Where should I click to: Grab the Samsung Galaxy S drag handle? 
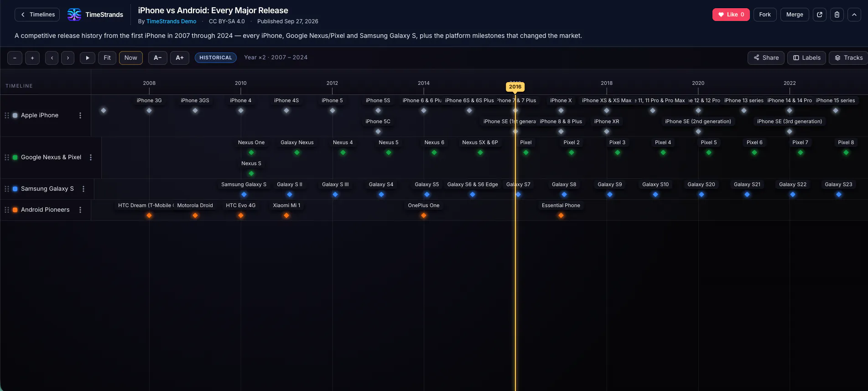tap(7, 189)
